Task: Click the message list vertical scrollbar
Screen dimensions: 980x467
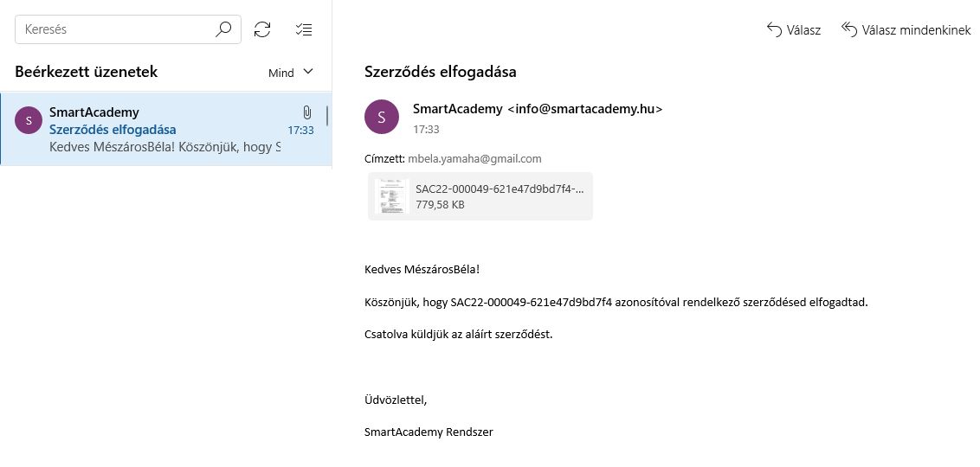Action: (327, 116)
